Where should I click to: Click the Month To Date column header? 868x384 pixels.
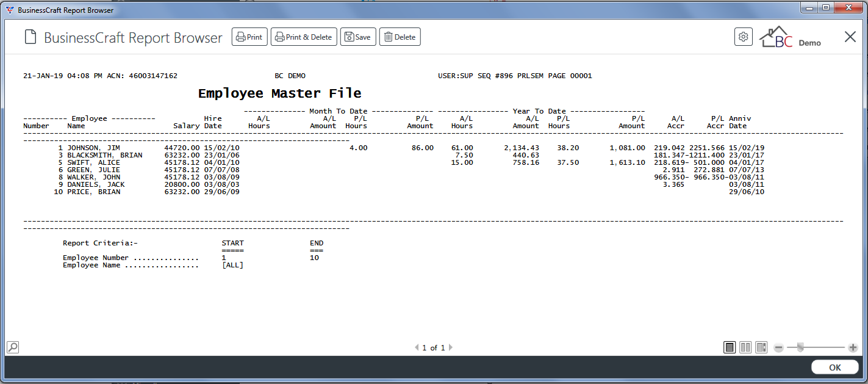pyautogui.click(x=339, y=111)
